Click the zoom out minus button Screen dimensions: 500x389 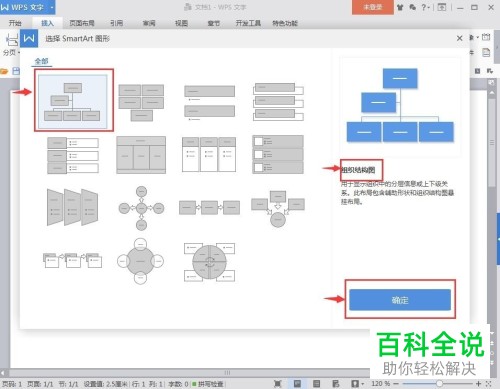pyautogui.click(x=396, y=384)
